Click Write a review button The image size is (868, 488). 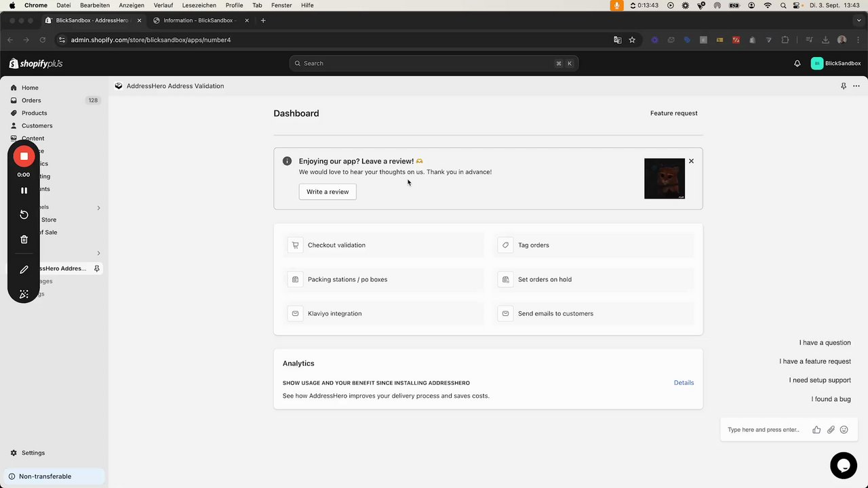[328, 192]
